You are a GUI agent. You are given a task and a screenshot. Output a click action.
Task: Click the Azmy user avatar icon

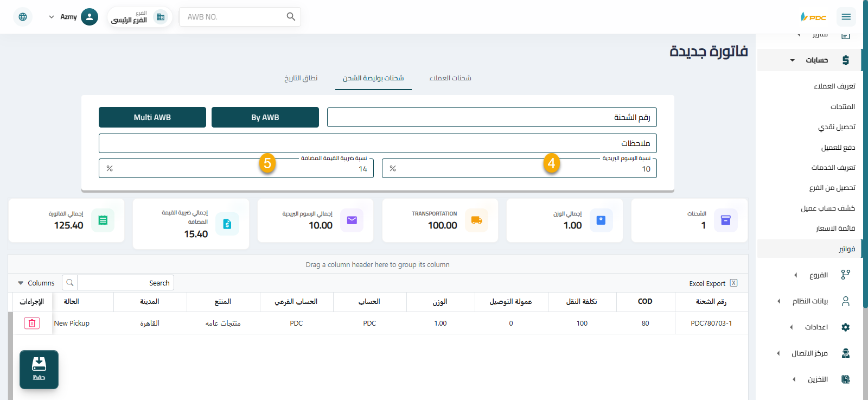pos(90,17)
